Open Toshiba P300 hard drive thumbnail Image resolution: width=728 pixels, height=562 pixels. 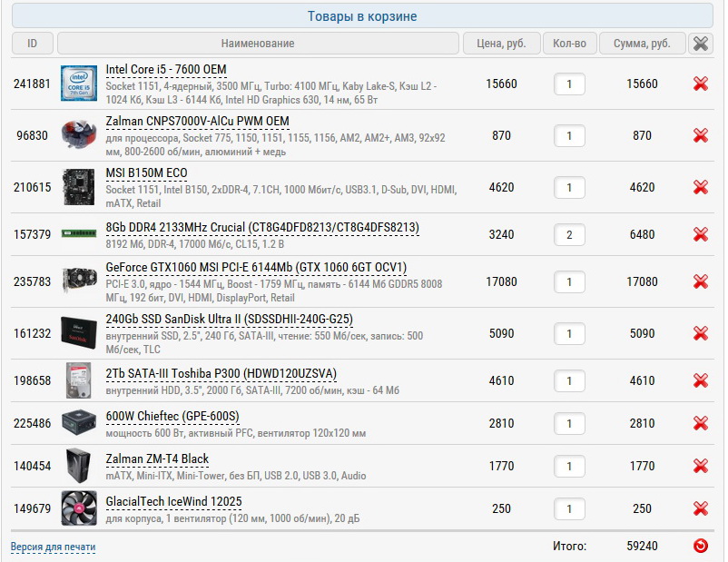click(78, 380)
